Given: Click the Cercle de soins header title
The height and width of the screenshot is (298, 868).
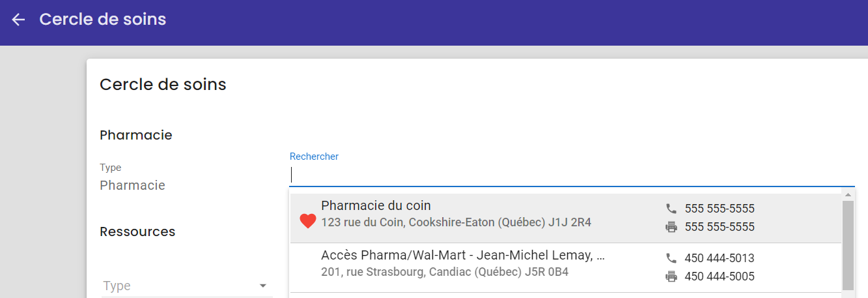Looking at the screenshot, I should click(x=103, y=20).
